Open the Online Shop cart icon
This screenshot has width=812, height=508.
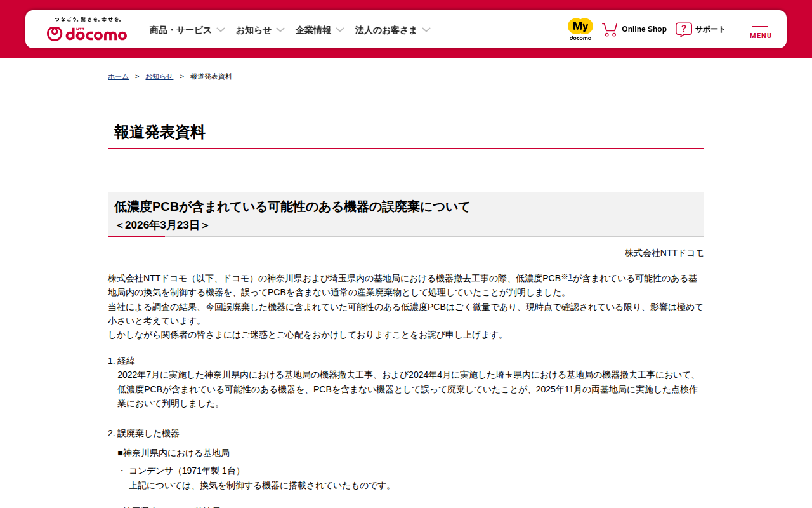[x=610, y=29]
